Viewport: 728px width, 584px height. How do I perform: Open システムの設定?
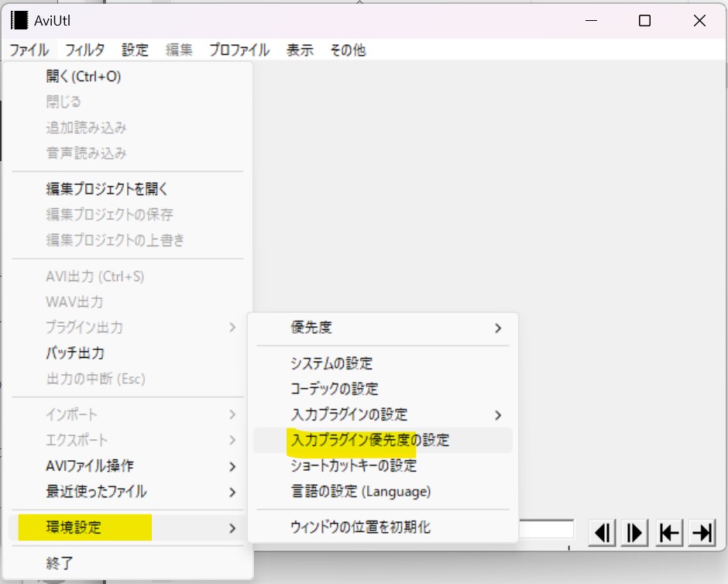tap(383, 363)
